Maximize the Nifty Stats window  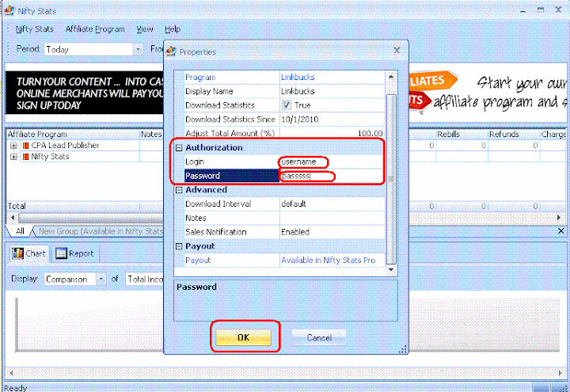coord(541,10)
